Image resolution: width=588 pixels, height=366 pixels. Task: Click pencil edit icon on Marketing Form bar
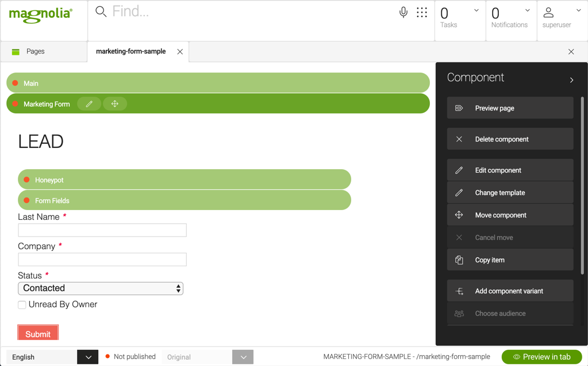[89, 104]
